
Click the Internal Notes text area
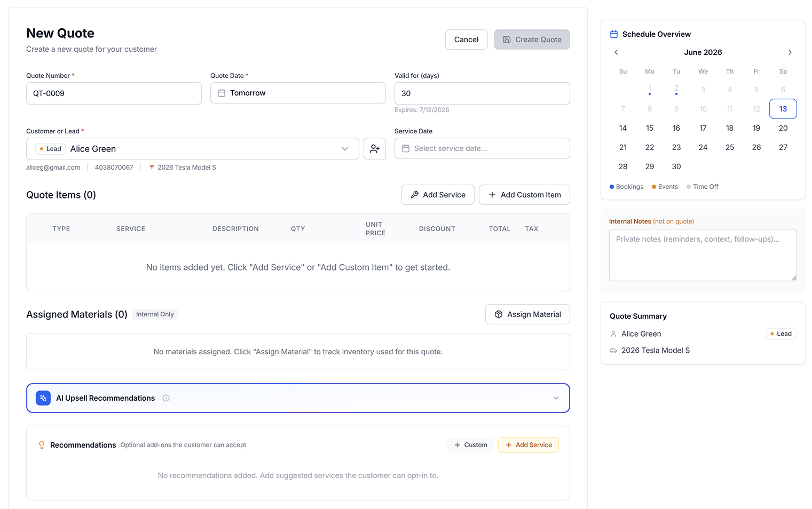(703, 255)
